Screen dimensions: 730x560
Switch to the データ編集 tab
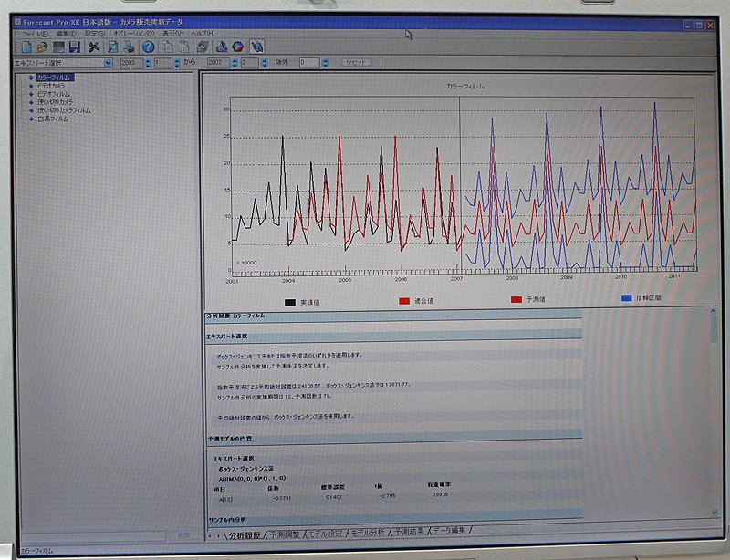click(449, 530)
